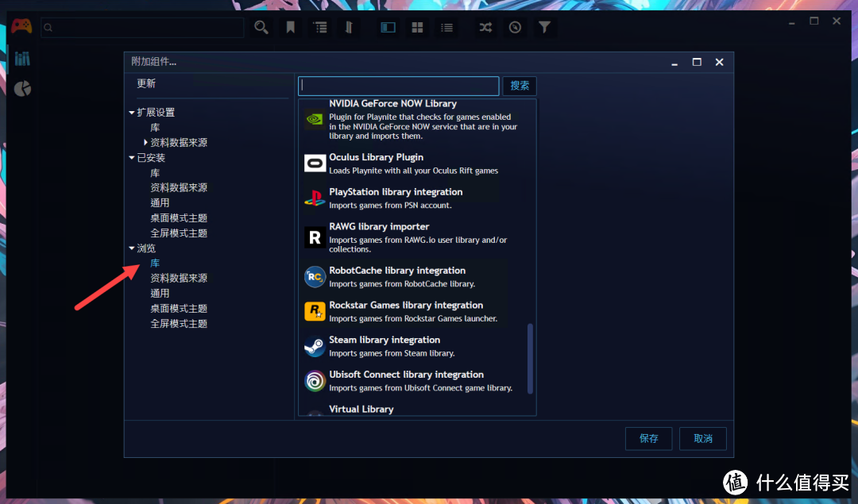858x504 pixels.
Task: Select 桌面模式主题 under 已安装
Action: (179, 217)
